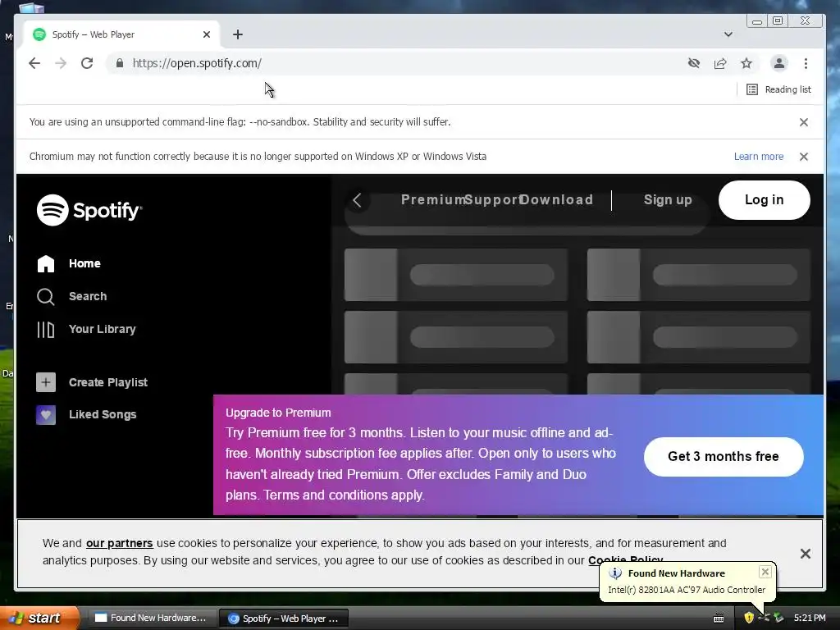Open the browser profile avatar

point(779,63)
